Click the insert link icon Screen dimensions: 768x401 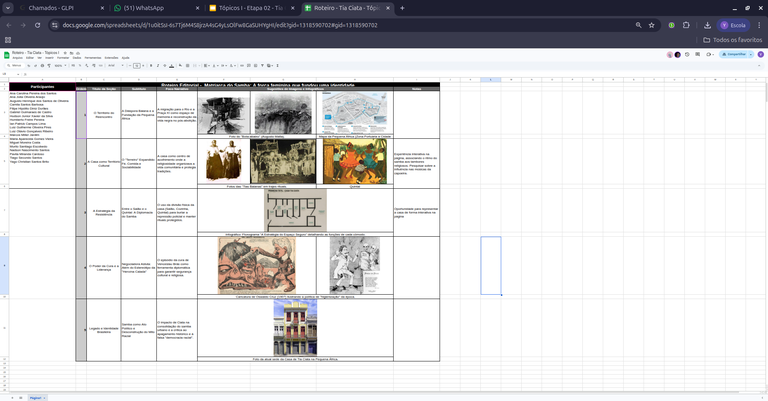tap(242, 66)
